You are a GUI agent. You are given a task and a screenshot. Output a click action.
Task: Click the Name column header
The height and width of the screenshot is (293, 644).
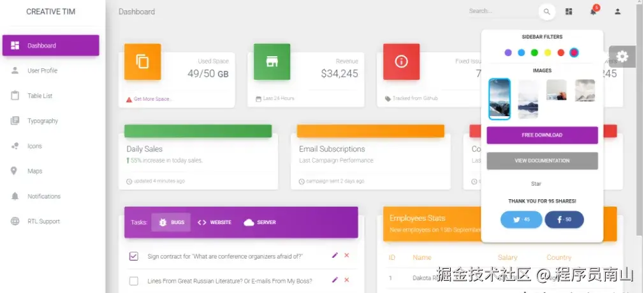click(422, 258)
